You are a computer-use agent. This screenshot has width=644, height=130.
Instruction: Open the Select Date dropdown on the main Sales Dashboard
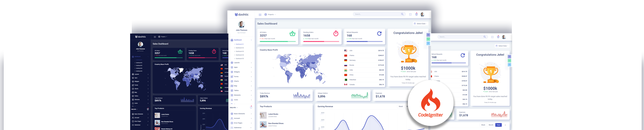(420, 24)
